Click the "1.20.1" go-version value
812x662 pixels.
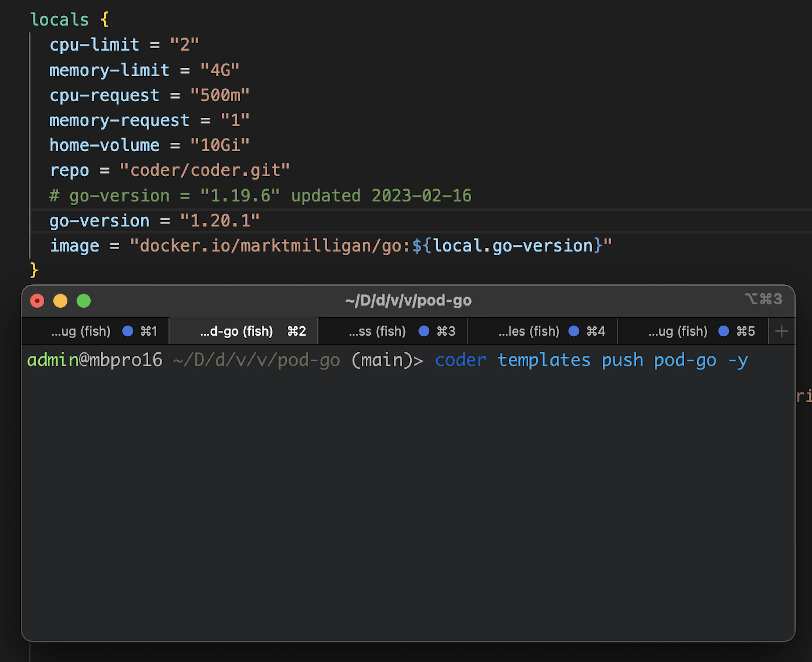tap(220, 221)
